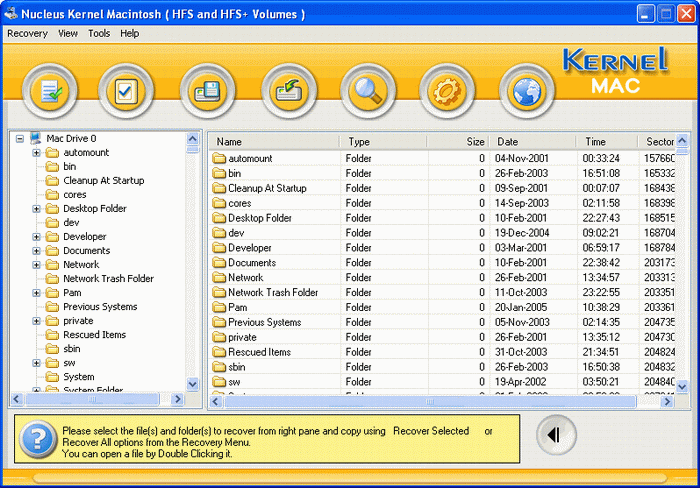This screenshot has height=488, width=700.
Task: Expand the sw tree node
Action: point(37,363)
